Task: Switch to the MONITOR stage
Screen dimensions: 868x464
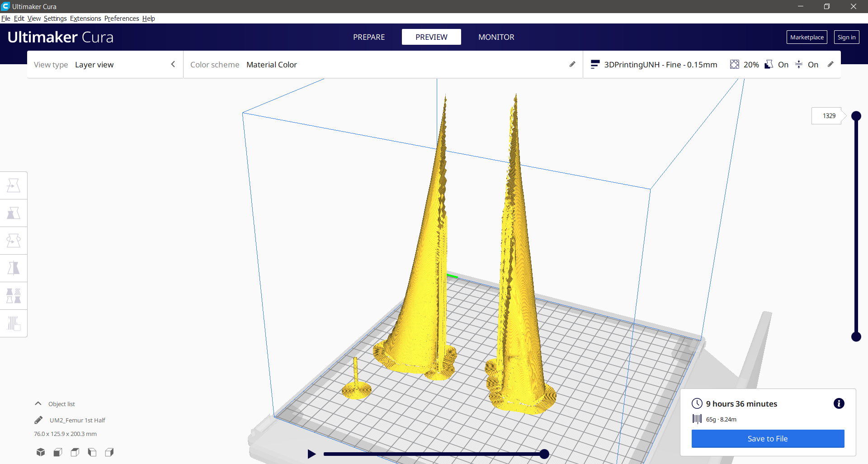Action: pyautogui.click(x=496, y=37)
